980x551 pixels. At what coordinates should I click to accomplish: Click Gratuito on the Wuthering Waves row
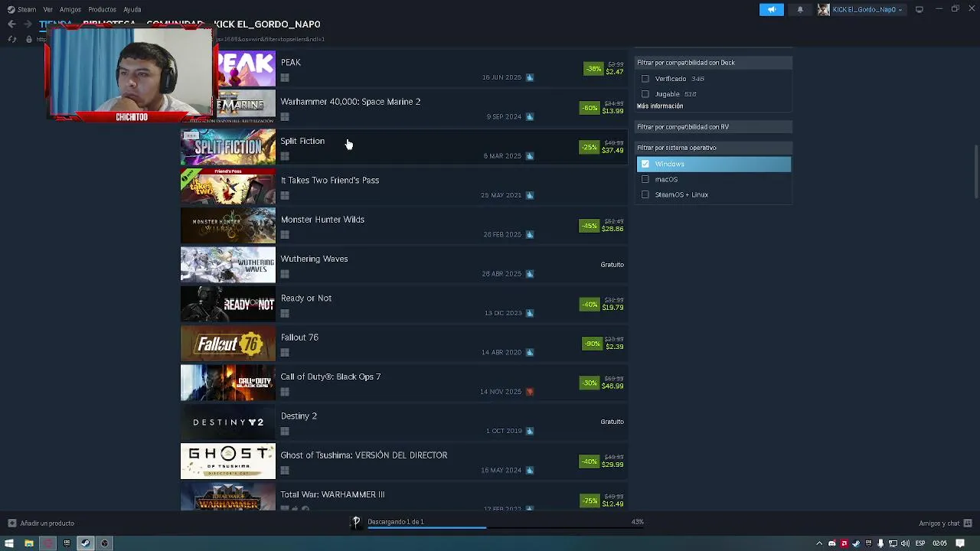612,265
